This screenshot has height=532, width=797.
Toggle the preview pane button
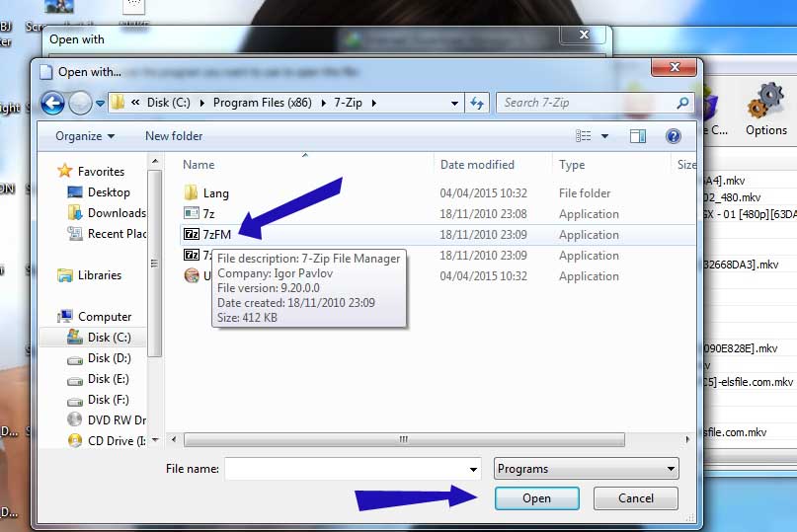point(638,136)
